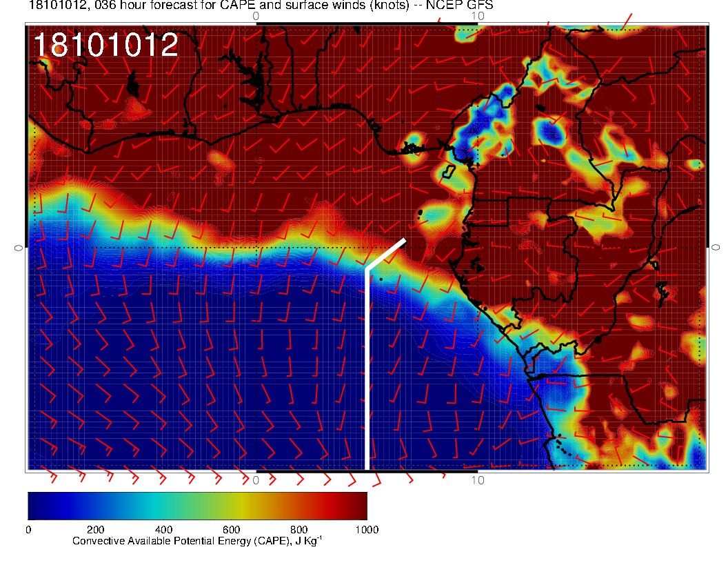Click the bottom axis longitude label 0
Viewport: 728px width, 563px height.
[x=256, y=480]
